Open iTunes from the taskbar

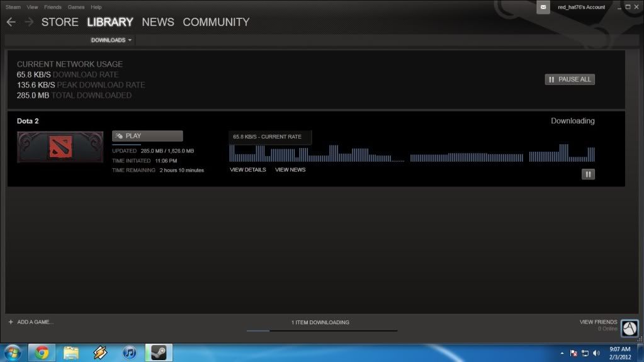click(x=130, y=353)
